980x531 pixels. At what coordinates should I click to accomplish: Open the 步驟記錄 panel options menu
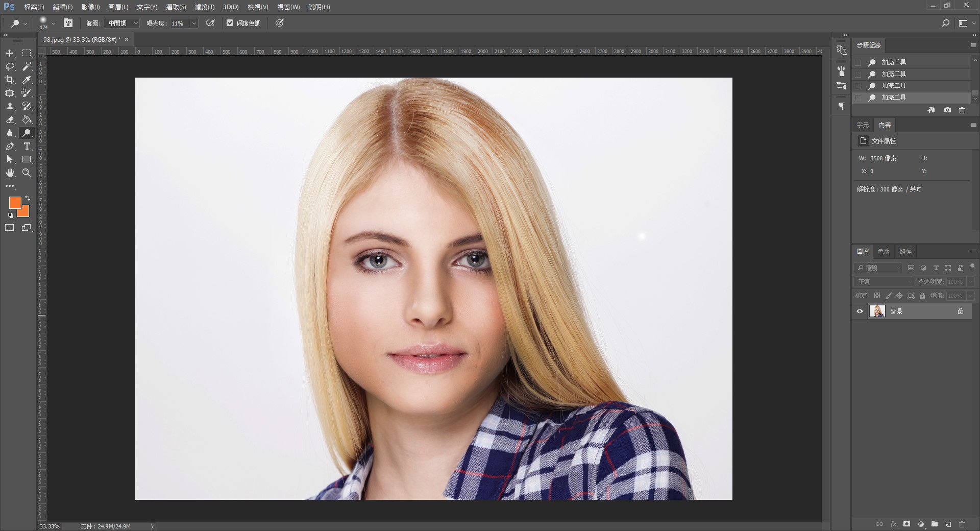(973, 45)
